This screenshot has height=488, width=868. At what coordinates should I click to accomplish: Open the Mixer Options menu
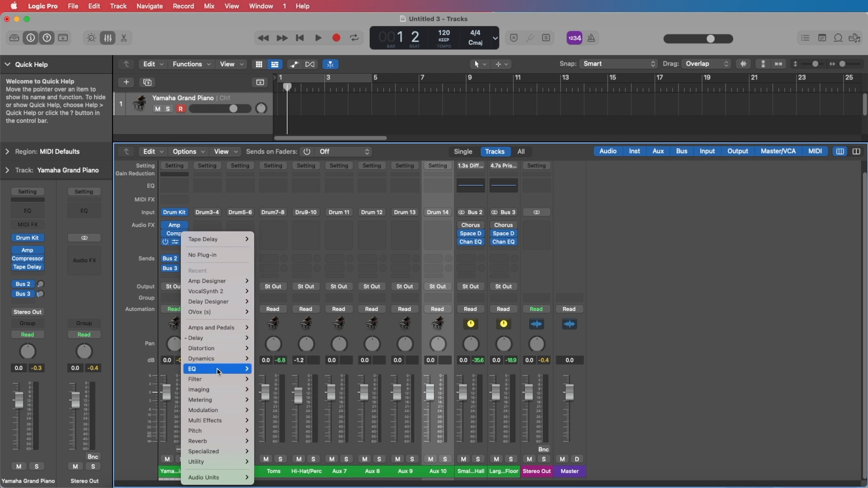click(189, 152)
